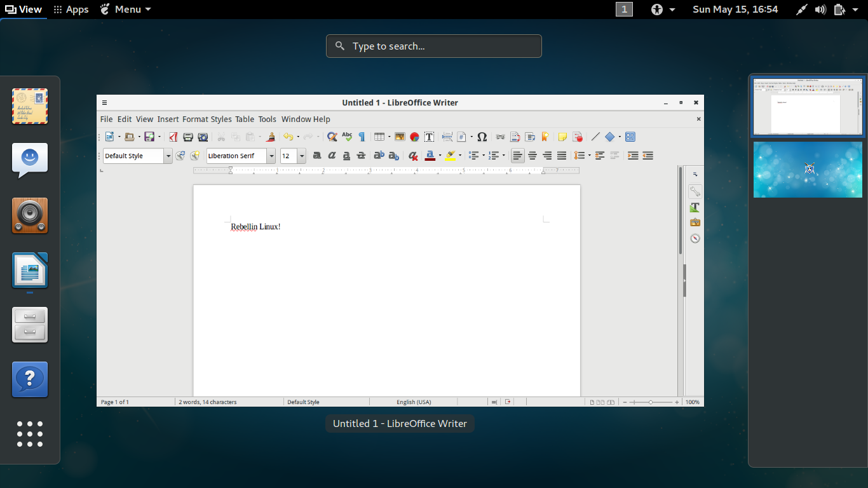
Task: Insert a special character
Action: [x=482, y=137]
